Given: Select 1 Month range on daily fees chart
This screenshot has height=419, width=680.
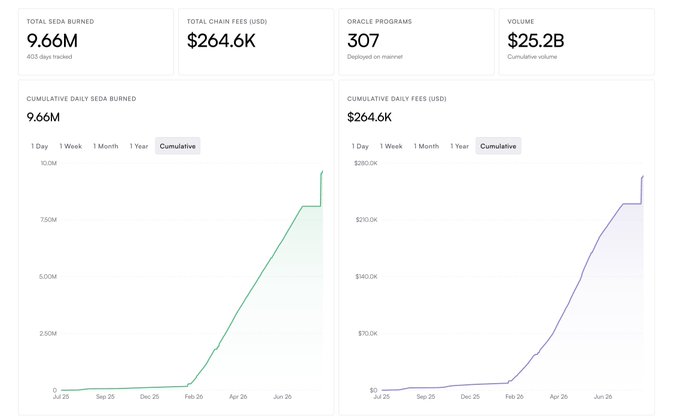Looking at the screenshot, I should point(426,146).
